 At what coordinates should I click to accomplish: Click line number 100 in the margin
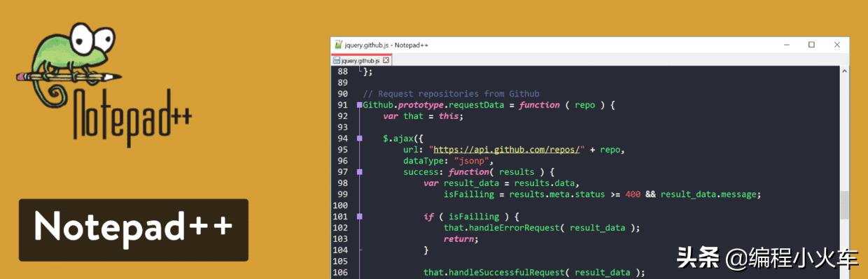coord(339,206)
